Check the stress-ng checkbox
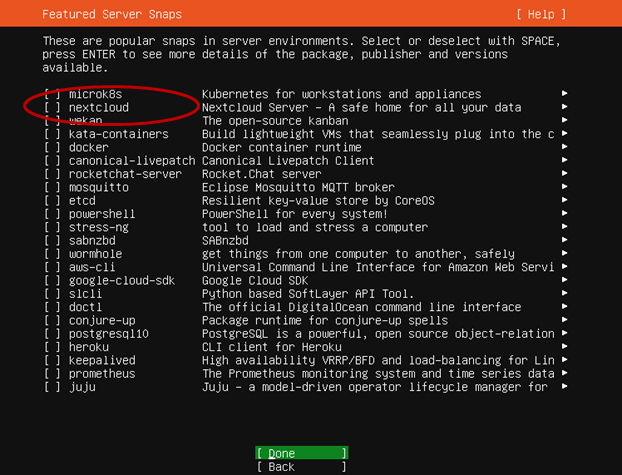The width and height of the screenshot is (622, 475). pos(52,227)
